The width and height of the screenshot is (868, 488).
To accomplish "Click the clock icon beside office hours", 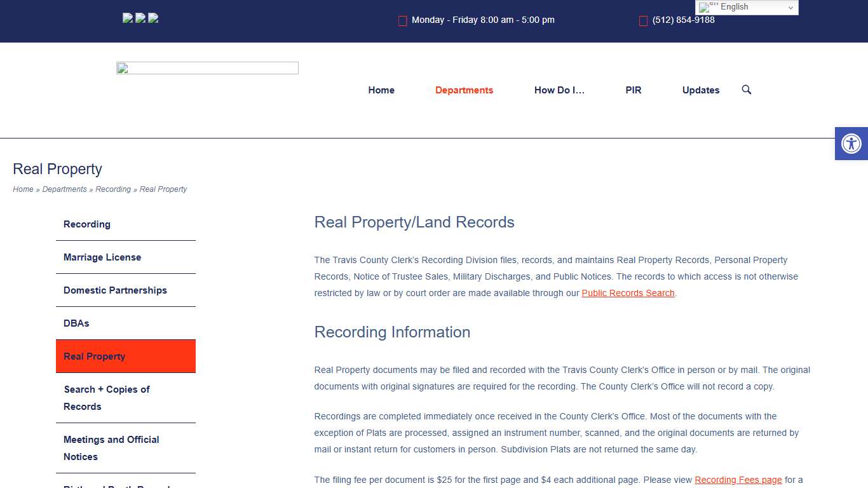I will (402, 20).
